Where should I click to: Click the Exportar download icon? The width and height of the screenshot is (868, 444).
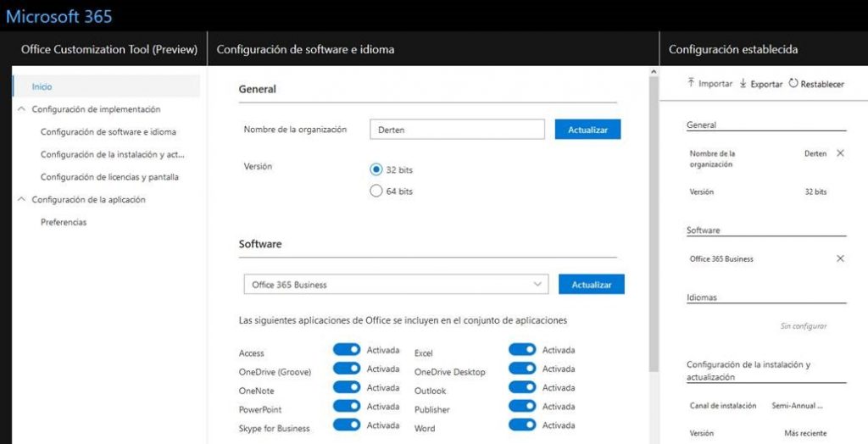coord(743,83)
